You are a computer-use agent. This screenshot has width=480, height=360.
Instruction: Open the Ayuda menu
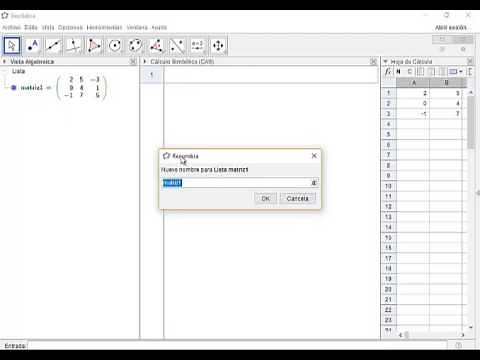coord(159,27)
